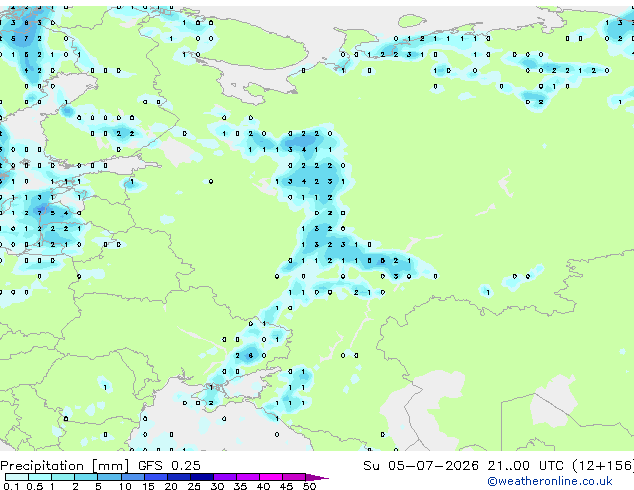Click the 'Precipitation [mm]' title text
Viewport: 634px width, 490px height.
(65, 466)
